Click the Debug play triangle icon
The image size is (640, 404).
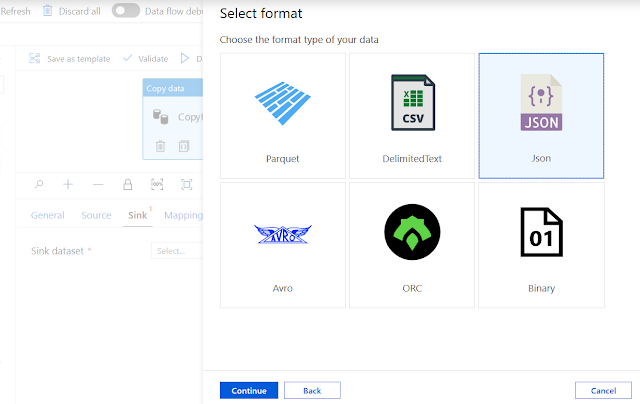(184, 58)
